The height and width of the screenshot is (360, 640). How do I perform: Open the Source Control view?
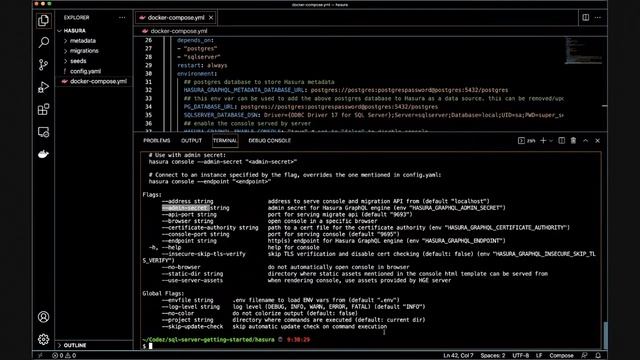pyautogui.click(x=43, y=64)
